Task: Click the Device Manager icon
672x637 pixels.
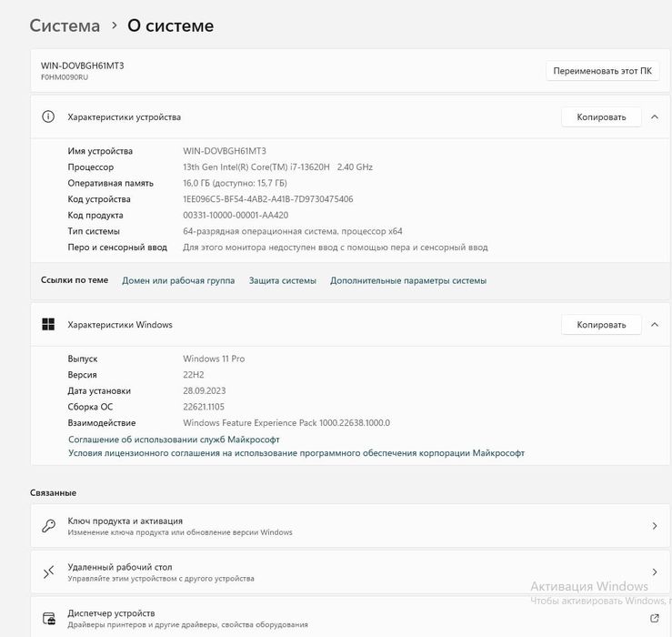Action: (48, 619)
